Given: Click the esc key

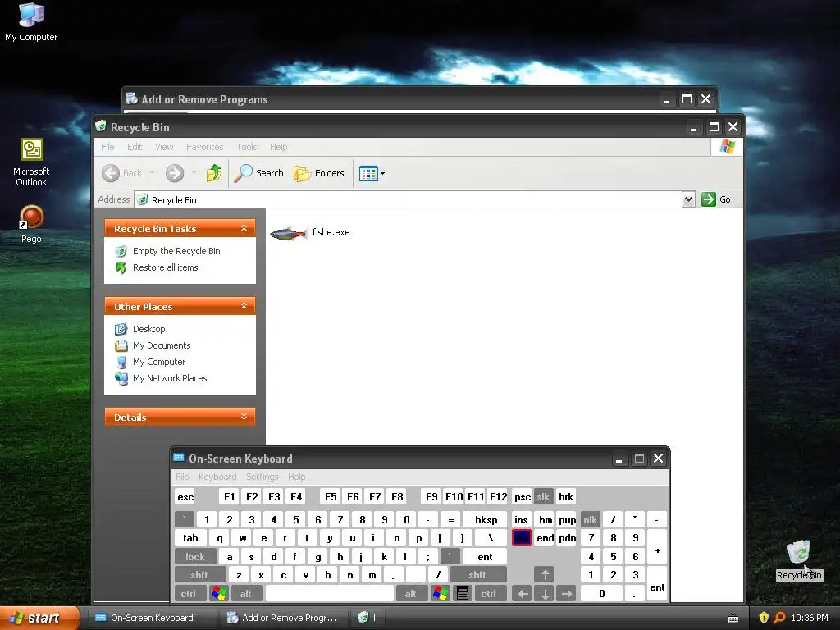Looking at the screenshot, I should click(185, 496).
